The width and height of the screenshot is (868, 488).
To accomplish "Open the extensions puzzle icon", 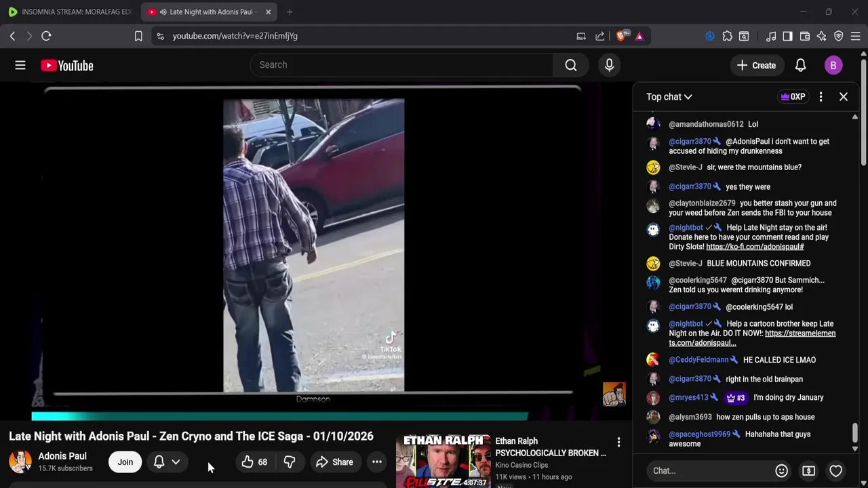I will point(727,36).
